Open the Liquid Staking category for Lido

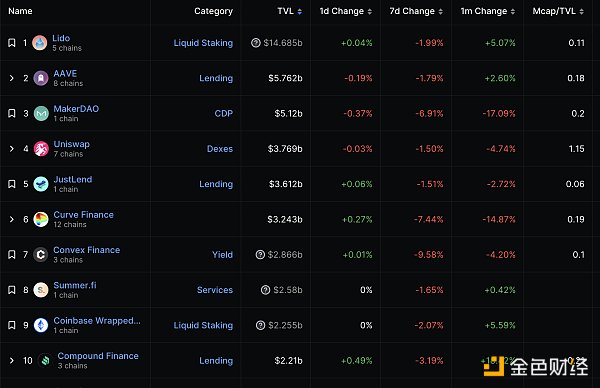(203, 43)
